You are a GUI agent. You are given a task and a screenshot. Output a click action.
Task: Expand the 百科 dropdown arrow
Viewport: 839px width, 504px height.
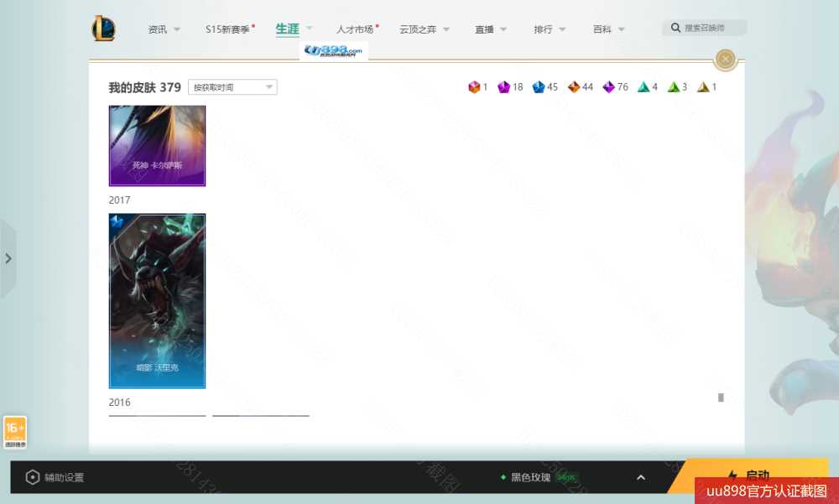point(621,29)
